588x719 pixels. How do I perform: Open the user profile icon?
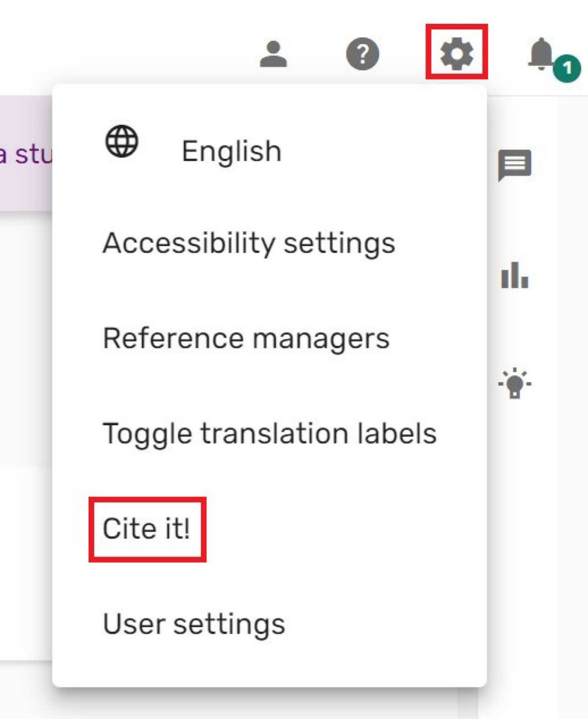273,54
